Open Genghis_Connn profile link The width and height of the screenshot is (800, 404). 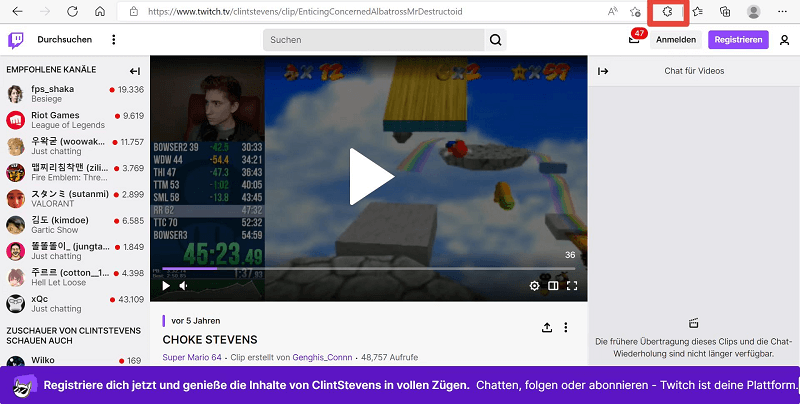[x=322, y=357]
